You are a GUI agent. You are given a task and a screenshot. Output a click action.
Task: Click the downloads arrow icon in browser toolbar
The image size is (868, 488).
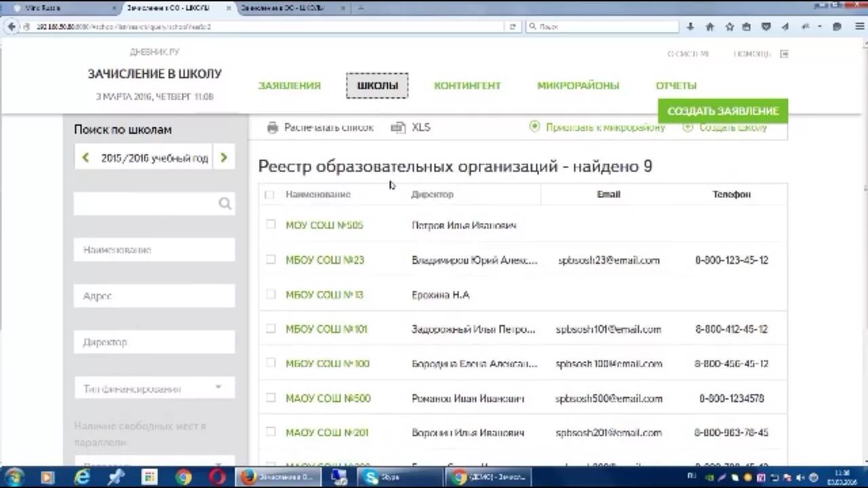point(690,26)
